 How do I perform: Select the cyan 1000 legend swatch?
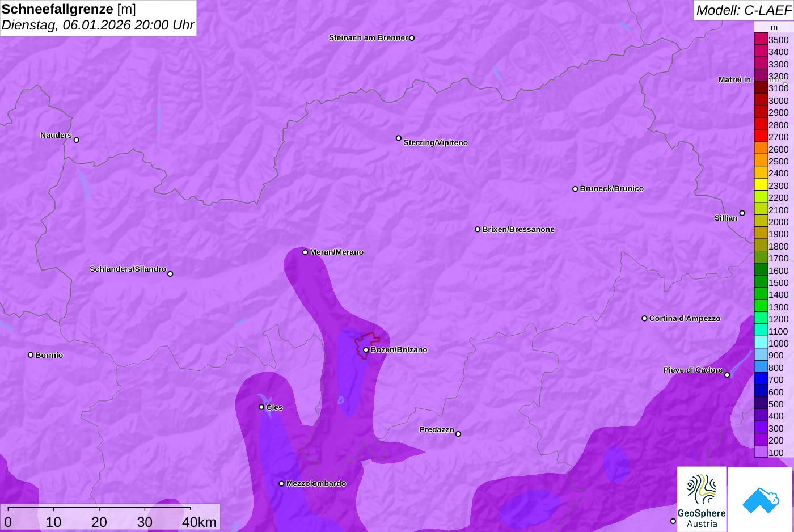coord(761,343)
